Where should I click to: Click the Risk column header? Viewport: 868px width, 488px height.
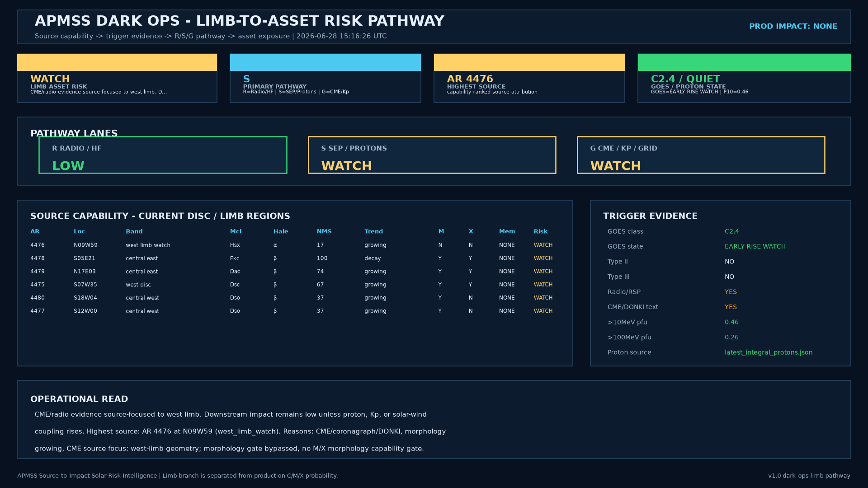pos(541,231)
